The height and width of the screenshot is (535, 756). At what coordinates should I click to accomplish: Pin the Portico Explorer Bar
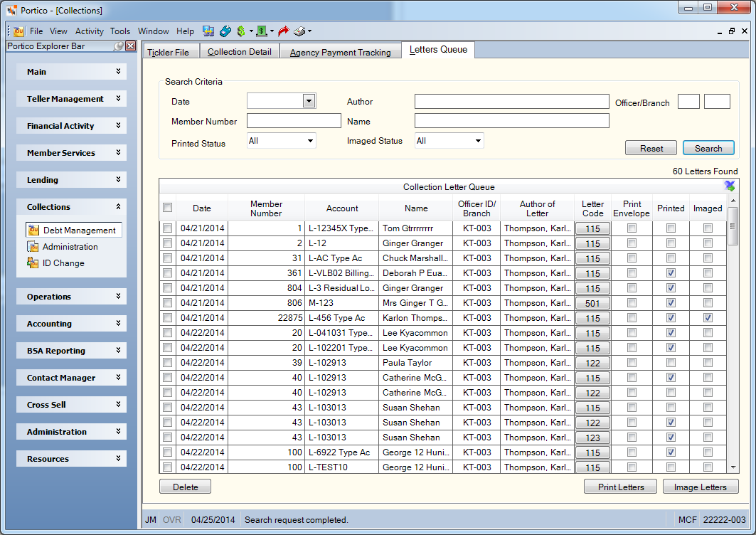(119, 46)
